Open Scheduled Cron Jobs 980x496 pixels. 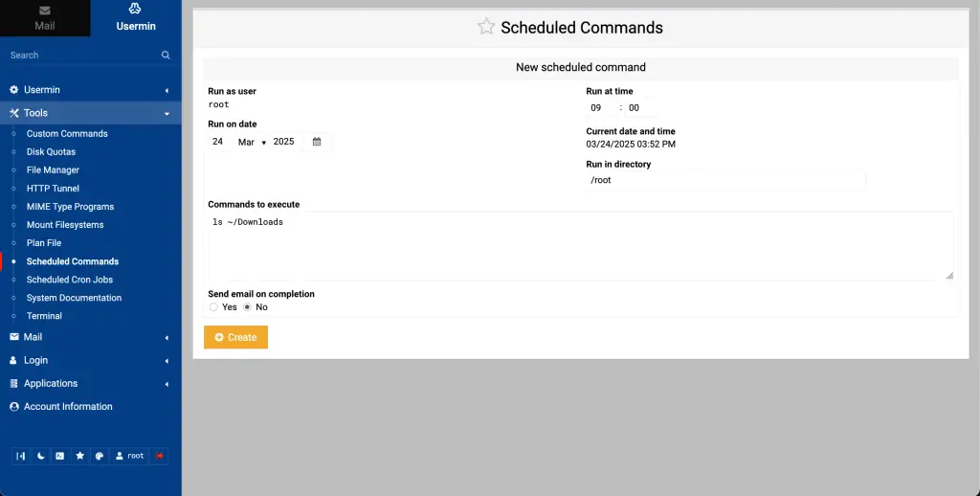(x=69, y=280)
